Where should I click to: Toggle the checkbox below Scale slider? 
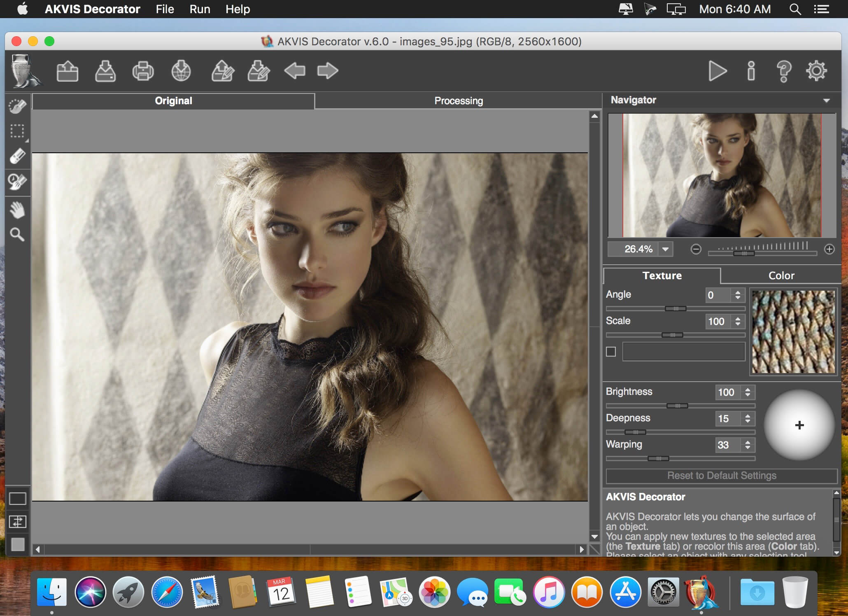tap(611, 352)
